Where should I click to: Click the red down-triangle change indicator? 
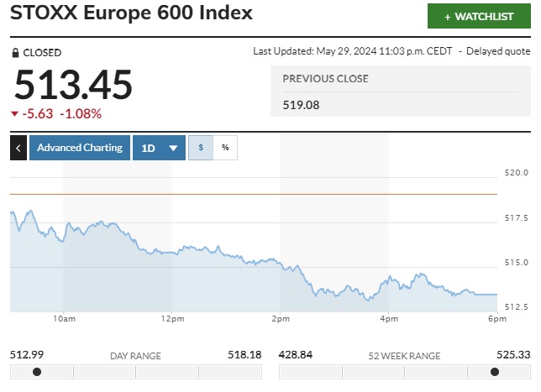15,114
